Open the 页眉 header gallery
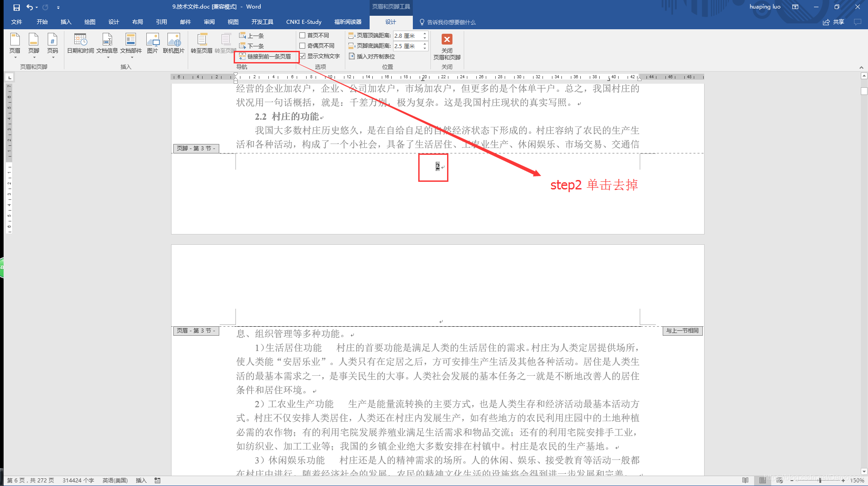 click(x=15, y=45)
